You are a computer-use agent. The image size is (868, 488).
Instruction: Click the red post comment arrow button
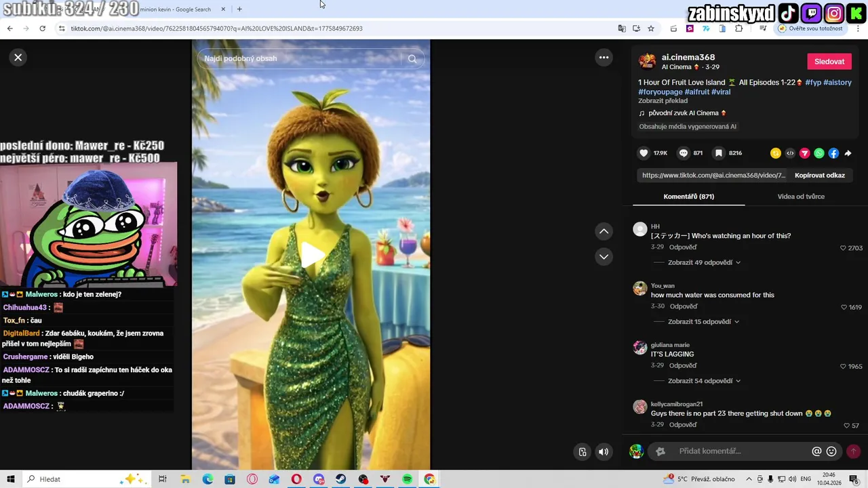853,451
